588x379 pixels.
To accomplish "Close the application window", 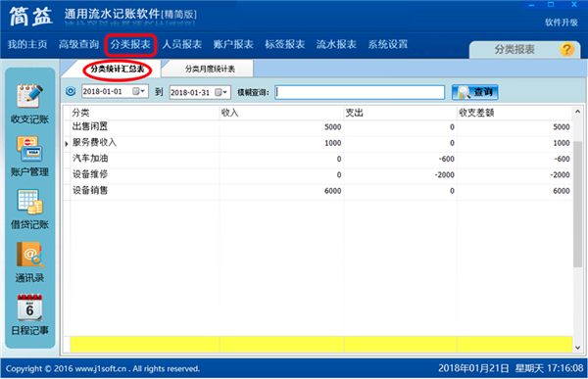I will coord(574,5).
